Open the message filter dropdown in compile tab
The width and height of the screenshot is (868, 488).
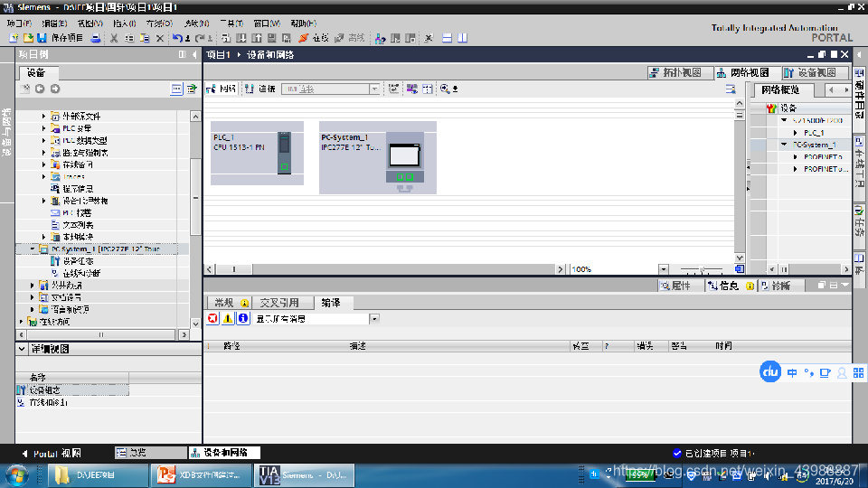tap(374, 319)
